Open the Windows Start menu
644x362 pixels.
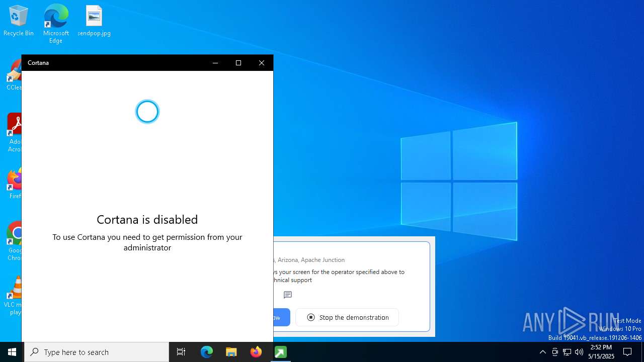coord(12,352)
